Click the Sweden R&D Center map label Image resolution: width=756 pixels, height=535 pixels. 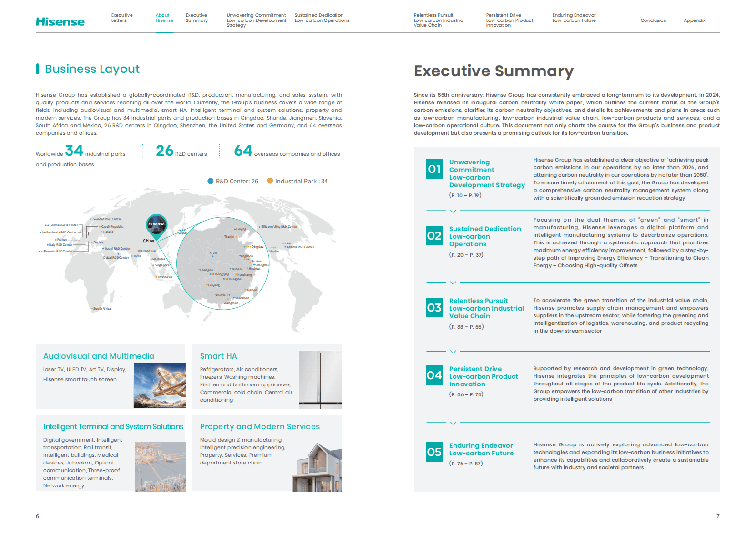point(107,219)
